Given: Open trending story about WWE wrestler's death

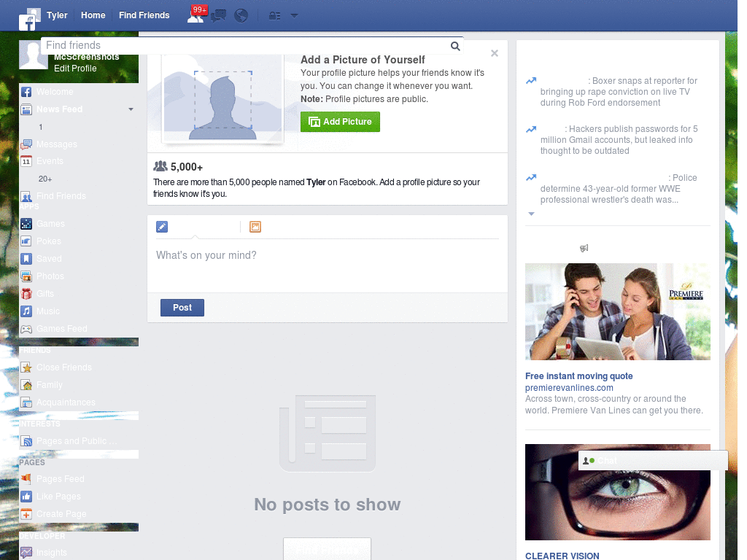Looking at the screenshot, I should tap(618, 189).
